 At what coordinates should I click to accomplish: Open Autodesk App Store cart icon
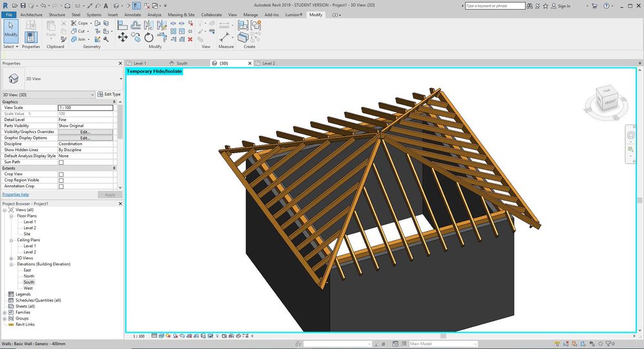(594, 6)
